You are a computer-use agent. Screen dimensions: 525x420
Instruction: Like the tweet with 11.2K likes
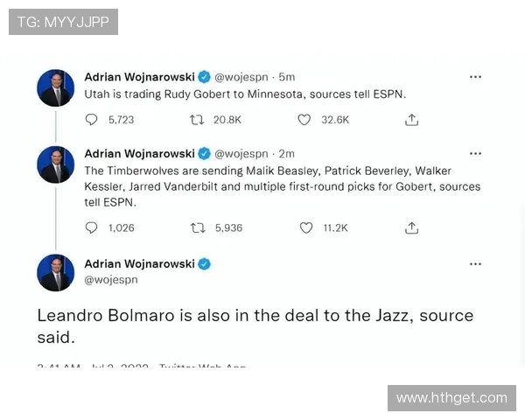pyautogui.click(x=305, y=227)
